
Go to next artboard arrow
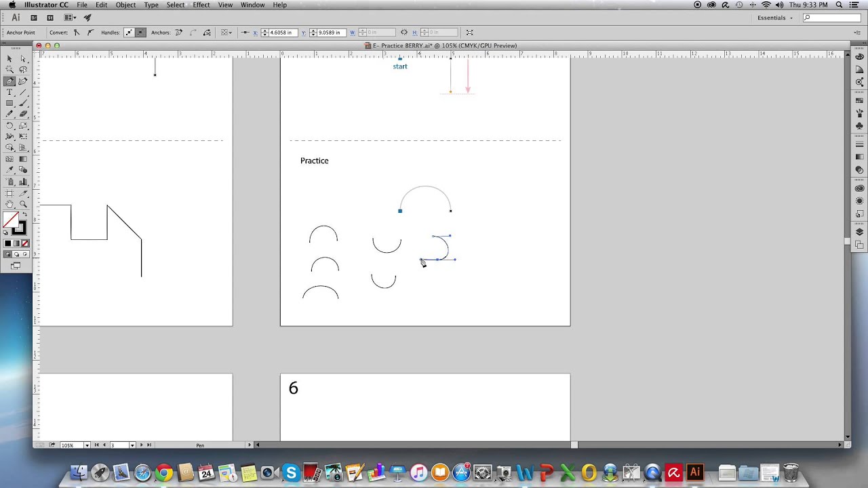click(x=142, y=445)
